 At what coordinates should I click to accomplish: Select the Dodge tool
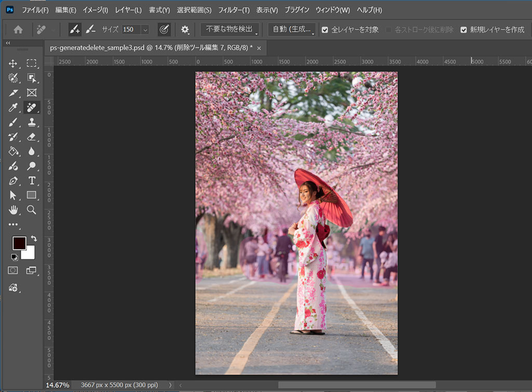click(x=32, y=166)
